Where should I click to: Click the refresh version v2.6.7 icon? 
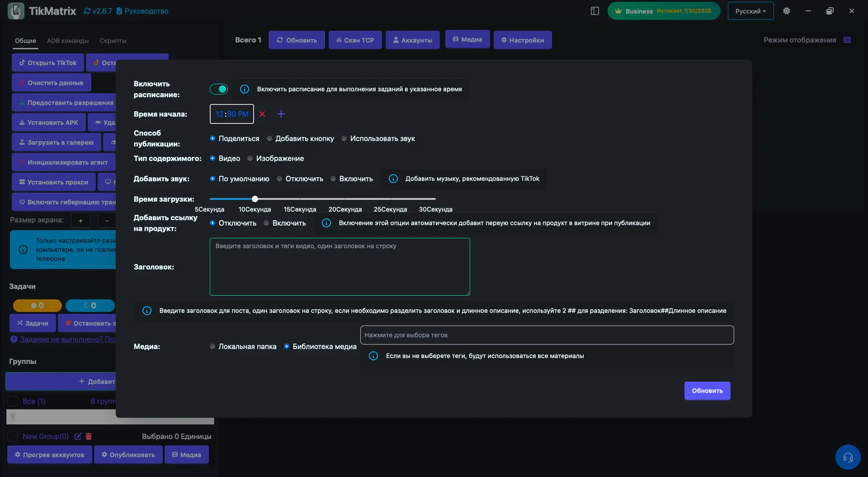[87, 11]
